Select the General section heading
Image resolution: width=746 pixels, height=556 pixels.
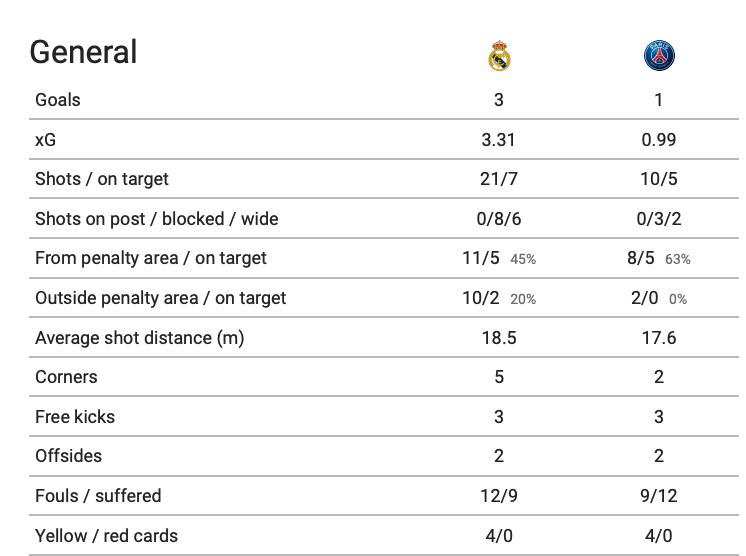point(83,52)
